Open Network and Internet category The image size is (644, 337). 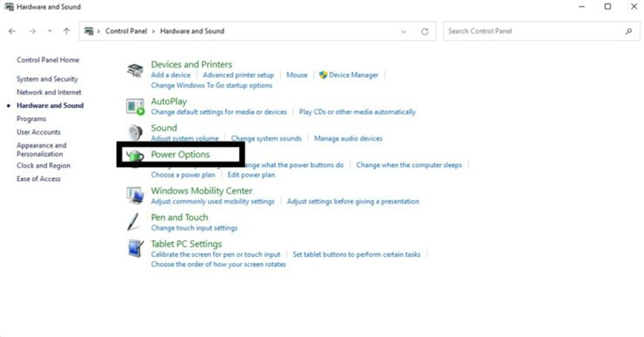[x=49, y=92]
